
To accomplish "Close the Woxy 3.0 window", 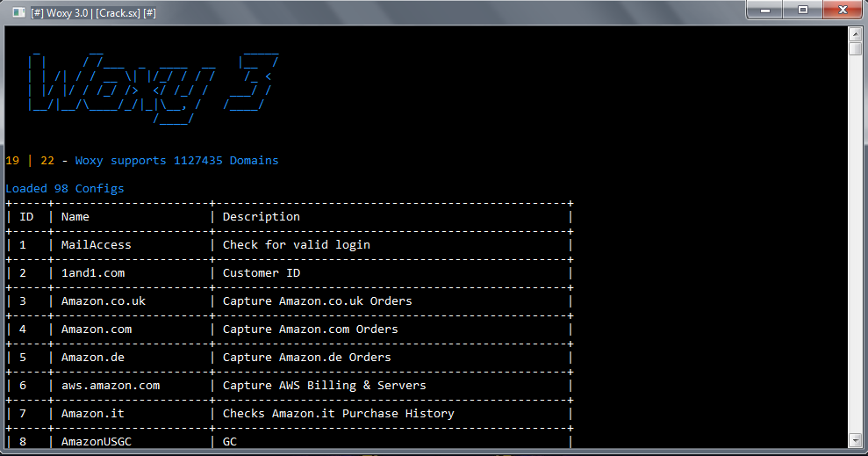I will pyautogui.click(x=843, y=10).
